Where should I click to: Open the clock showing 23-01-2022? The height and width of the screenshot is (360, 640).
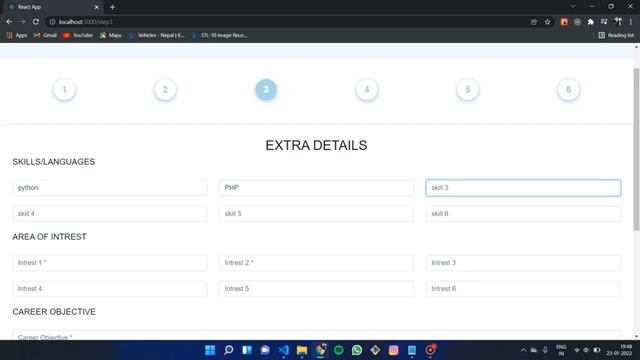click(619, 350)
